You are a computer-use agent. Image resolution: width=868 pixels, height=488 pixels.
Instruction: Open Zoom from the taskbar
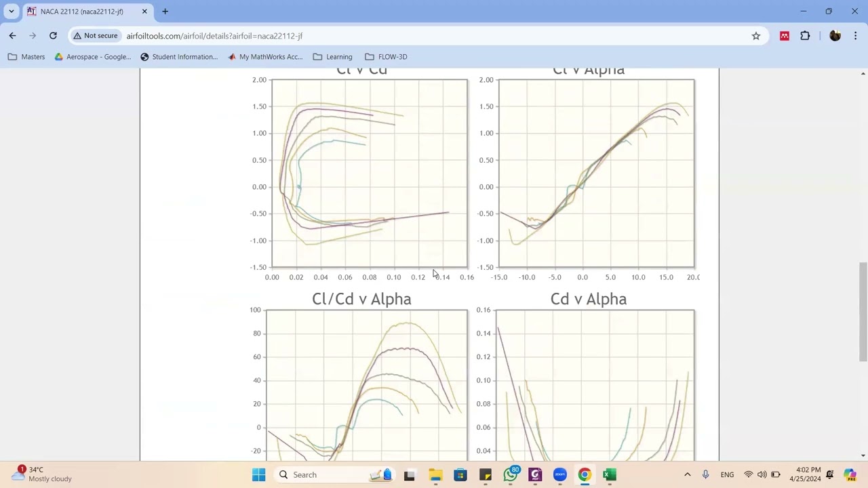coord(559,475)
